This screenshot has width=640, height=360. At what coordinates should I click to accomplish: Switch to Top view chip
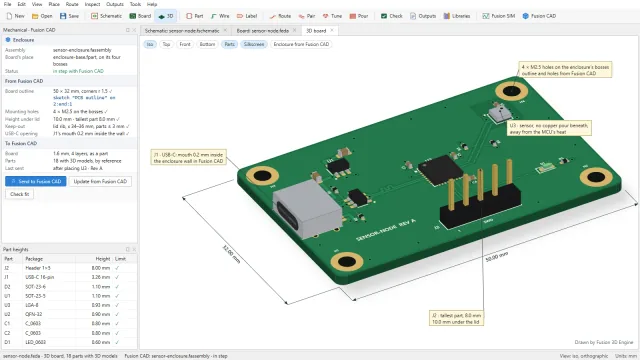(166, 44)
